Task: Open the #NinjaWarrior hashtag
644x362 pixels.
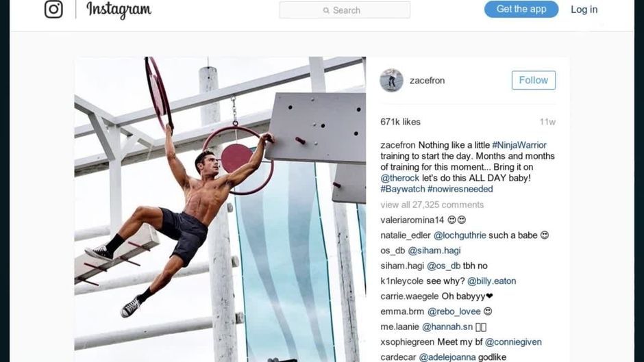Action: [519, 145]
